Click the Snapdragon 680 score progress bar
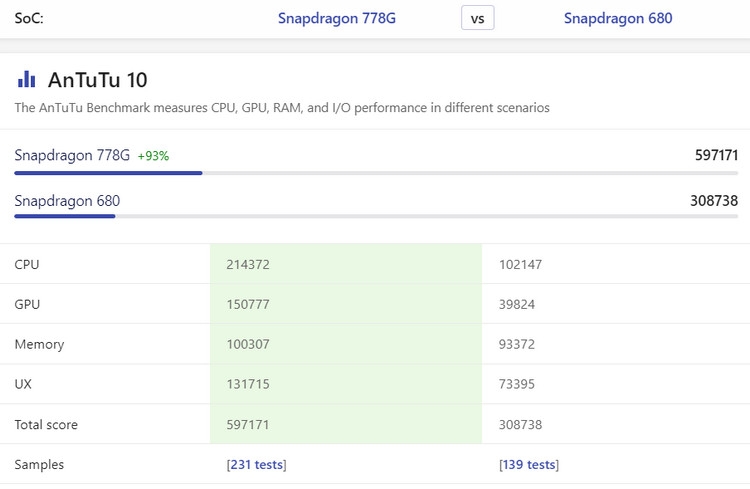Viewport: 750px width, 489px height. coord(376,216)
